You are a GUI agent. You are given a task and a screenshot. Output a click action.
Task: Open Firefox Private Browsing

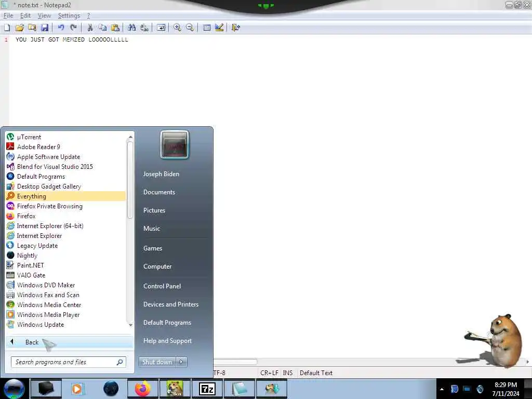[66, 206]
